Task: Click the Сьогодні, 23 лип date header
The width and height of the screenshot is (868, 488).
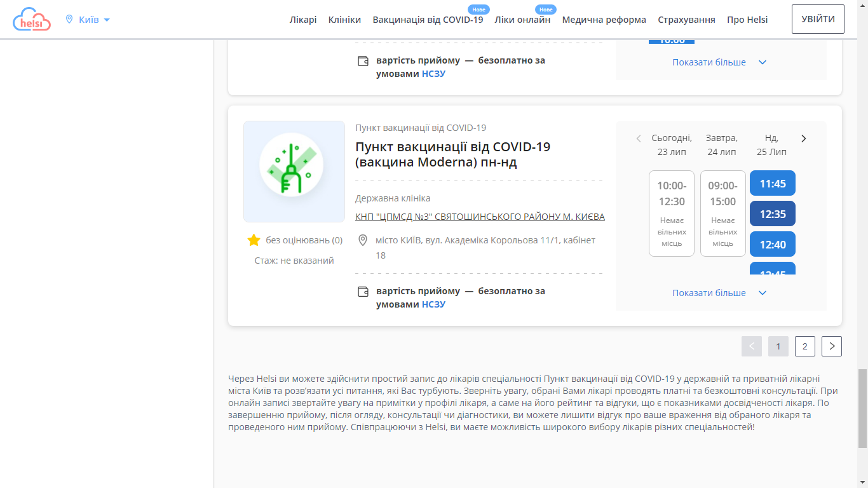Action: tap(672, 145)
